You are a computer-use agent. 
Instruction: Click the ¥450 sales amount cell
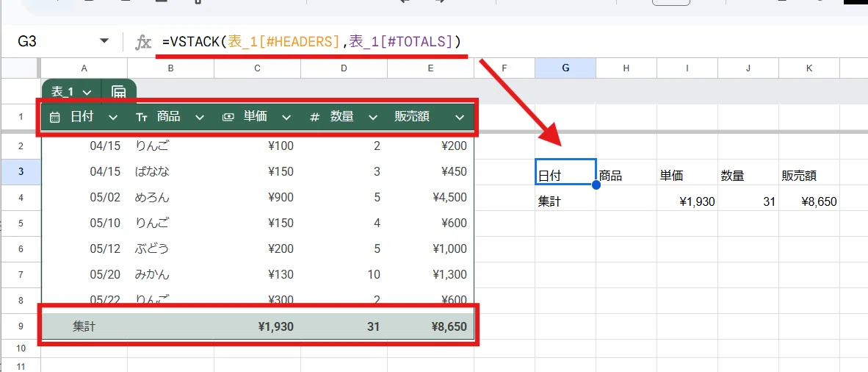click(x=430, y=172)
